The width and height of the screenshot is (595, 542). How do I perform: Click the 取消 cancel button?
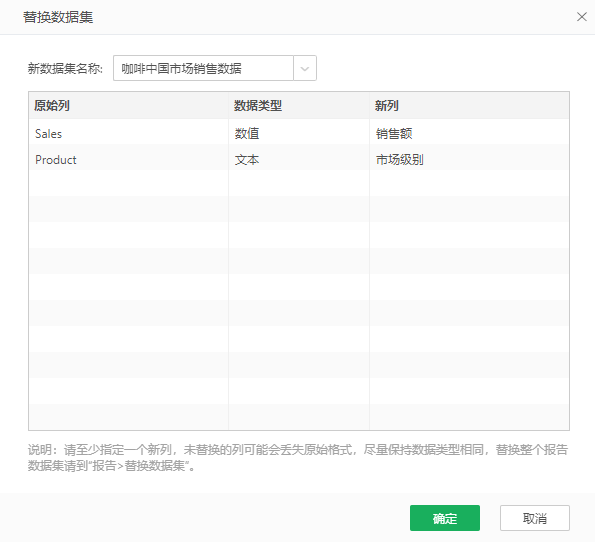(x=535, y=518)
